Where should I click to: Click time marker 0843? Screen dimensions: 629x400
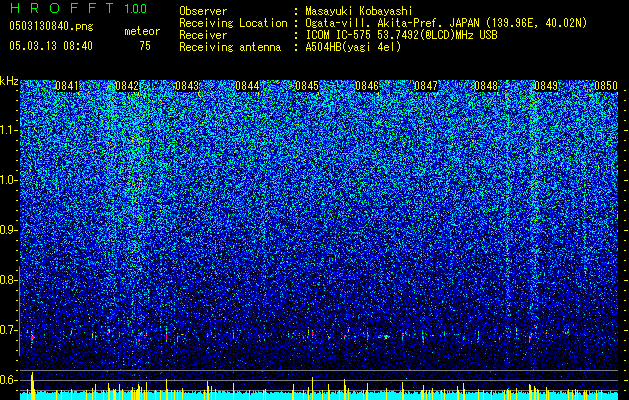(x=187, y=86)
